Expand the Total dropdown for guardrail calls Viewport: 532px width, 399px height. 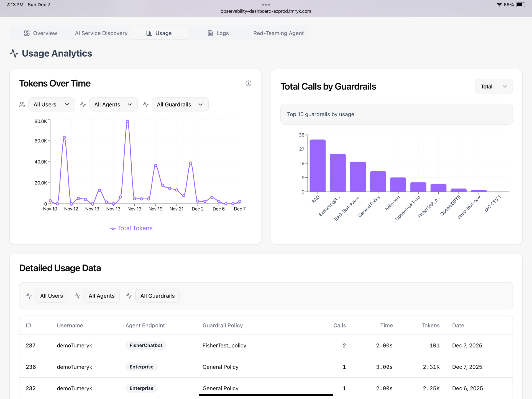click(494, 87)
